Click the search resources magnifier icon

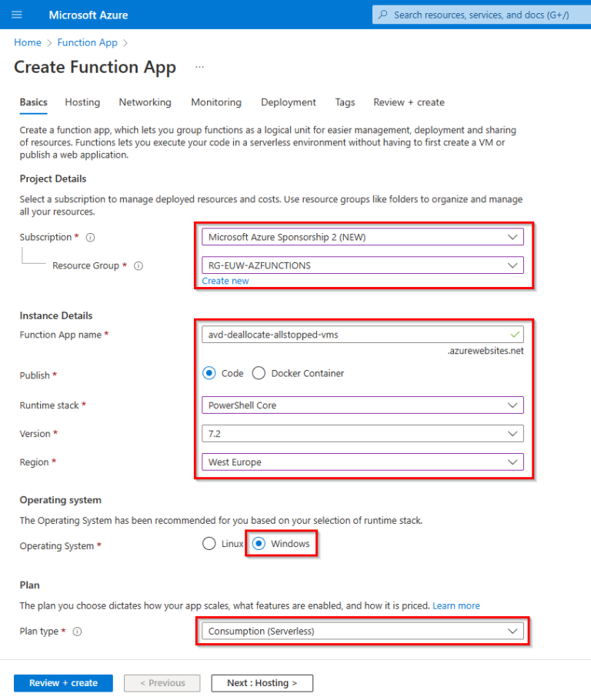[382, 14]
